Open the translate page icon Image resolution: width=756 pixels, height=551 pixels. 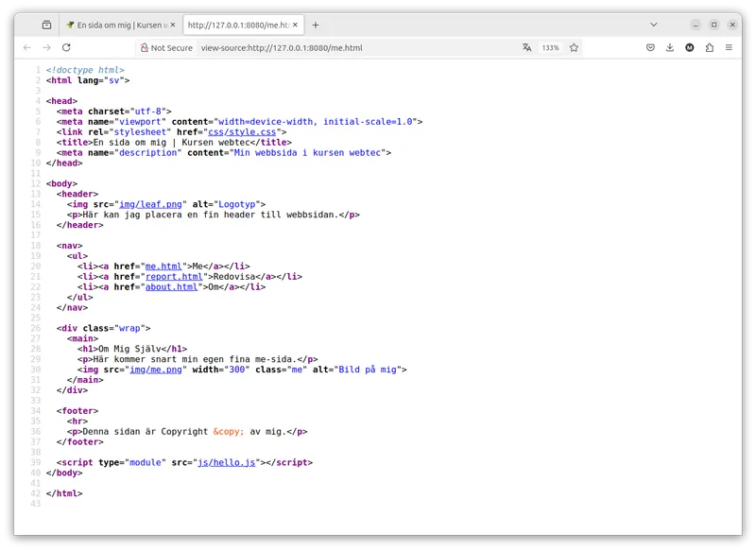pos(527,47)
